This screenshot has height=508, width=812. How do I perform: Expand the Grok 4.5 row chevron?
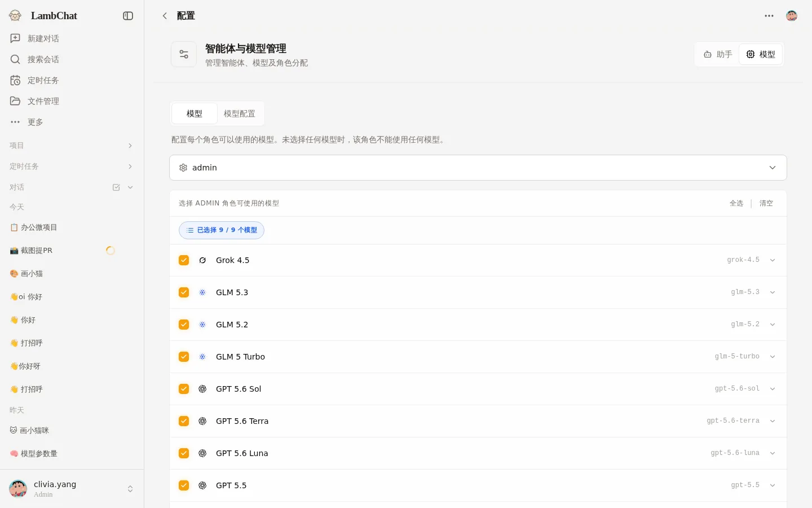pyautogui.click(x=773, y=260)
